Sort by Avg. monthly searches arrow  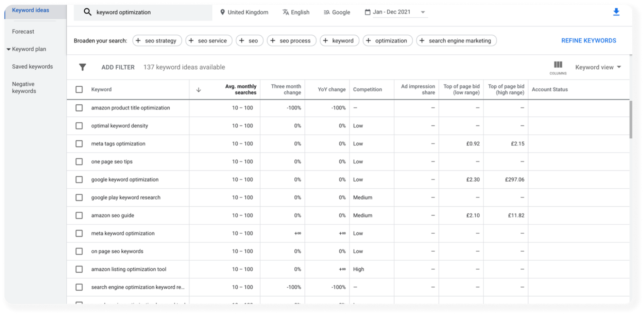pyautogui.click(x=199, y=90)
